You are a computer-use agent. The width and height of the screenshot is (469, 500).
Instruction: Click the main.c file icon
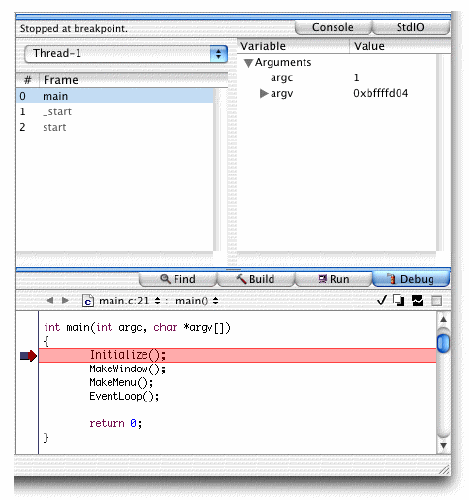click(88, 301)
